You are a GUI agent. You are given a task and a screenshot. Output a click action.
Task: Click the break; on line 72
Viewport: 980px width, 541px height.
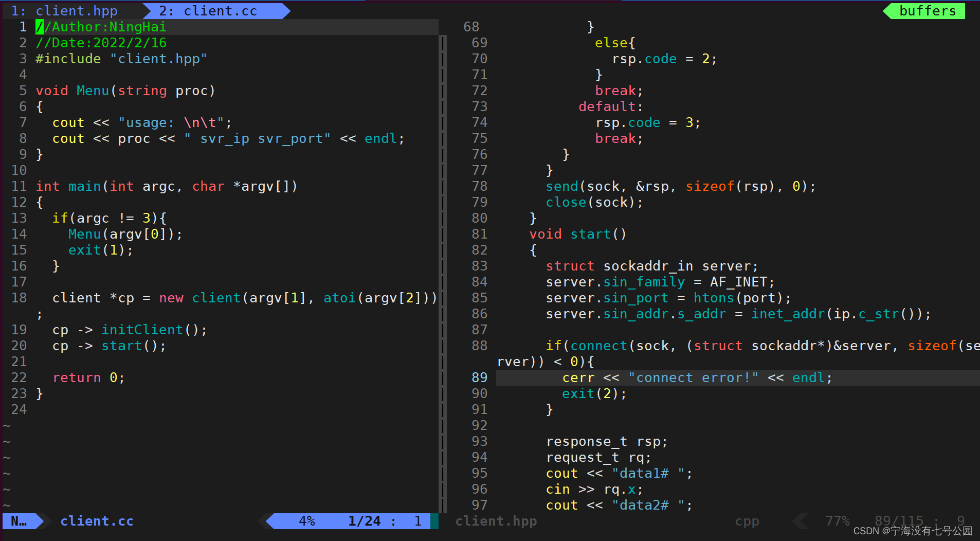(x=619, y=91)
